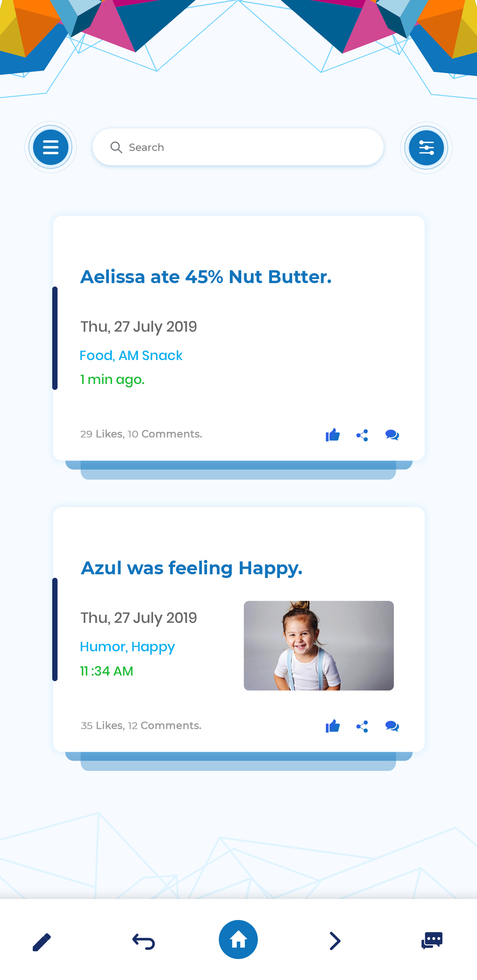Go to the Home tab
This screenshot has height=980, width=477.
pos(238,939)
